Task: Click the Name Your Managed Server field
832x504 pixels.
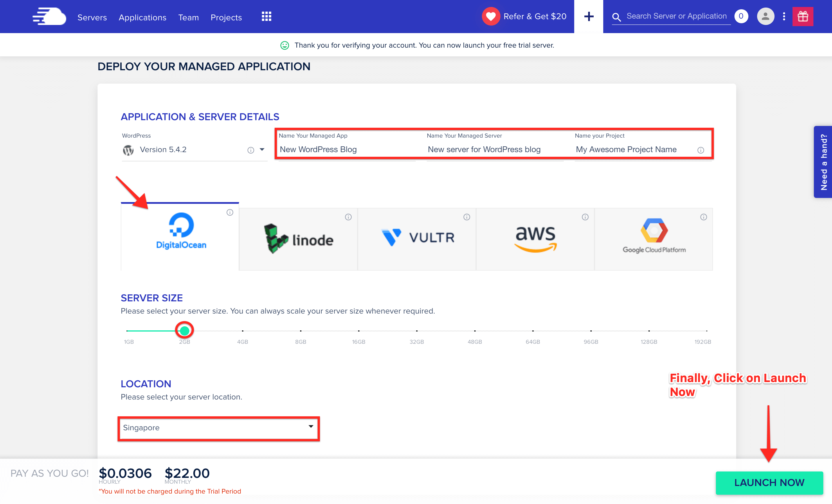Action: pos(495,149)
